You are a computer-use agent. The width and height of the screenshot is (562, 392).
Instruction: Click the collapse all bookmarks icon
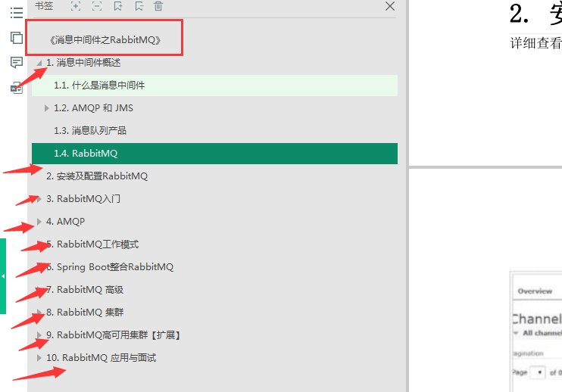tap(97, 6)
